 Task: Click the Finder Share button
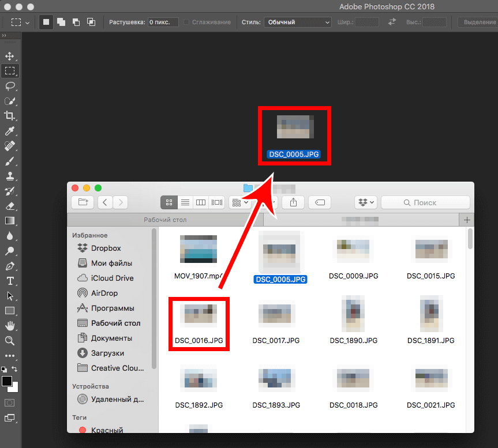point(293,202)
